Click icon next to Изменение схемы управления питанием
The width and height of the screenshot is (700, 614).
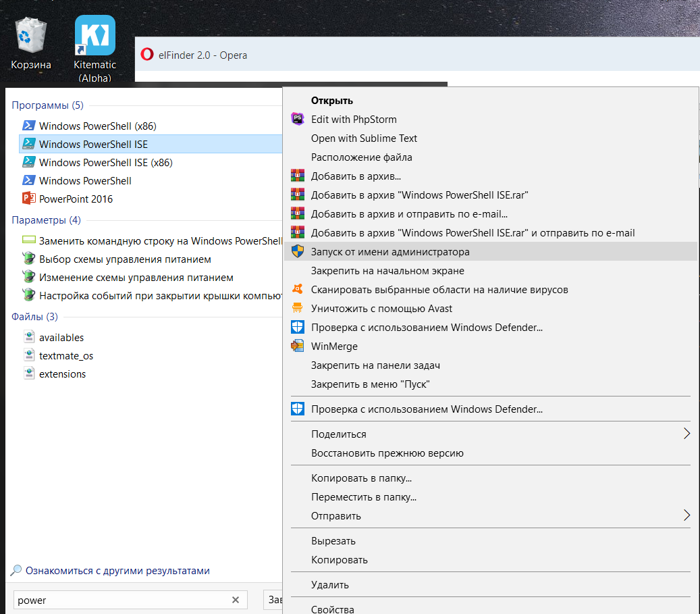click(29, 277)
